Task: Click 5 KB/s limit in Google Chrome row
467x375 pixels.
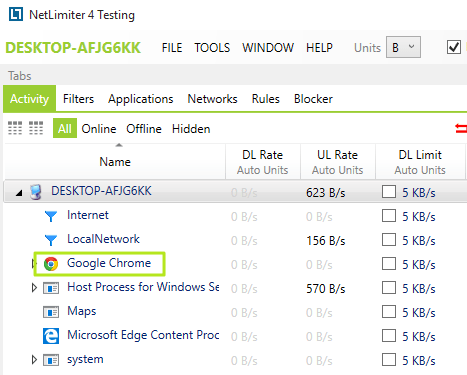Action: coord(419,265)
